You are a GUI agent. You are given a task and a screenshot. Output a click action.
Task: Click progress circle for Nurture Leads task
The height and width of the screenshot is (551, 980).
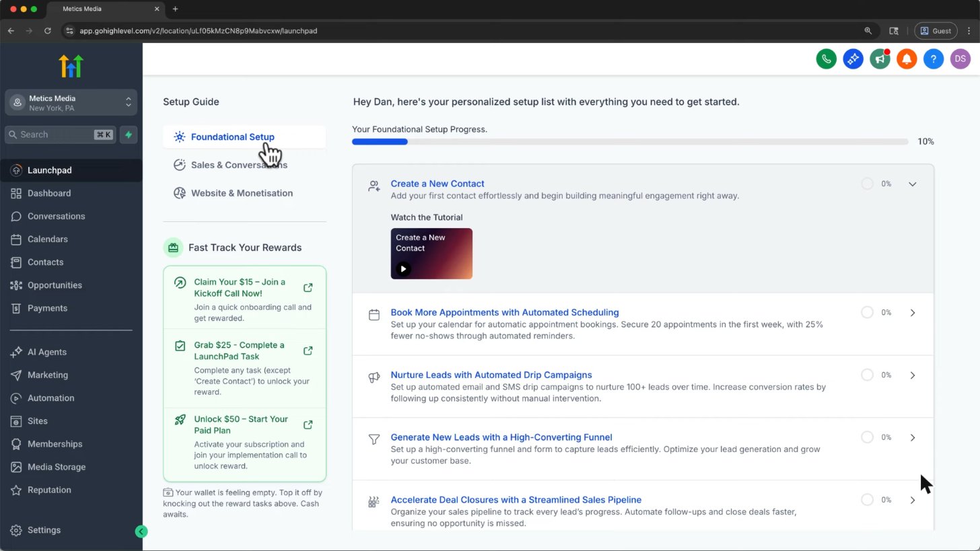coord(867,375)
